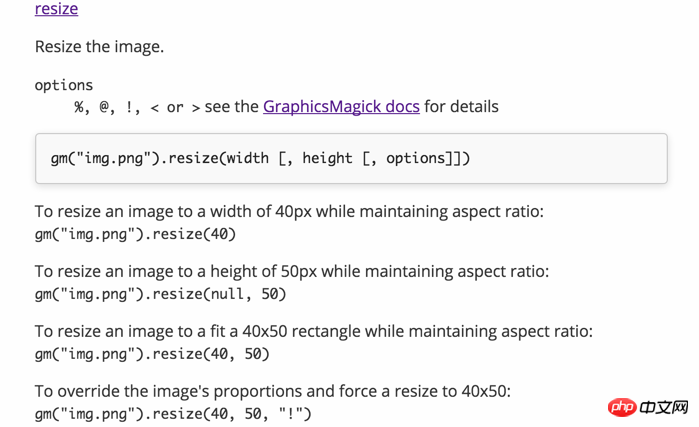Follow the GraphicsMagick docs link
The width and height of the screenshot is (699, 427).
[341, 106]
